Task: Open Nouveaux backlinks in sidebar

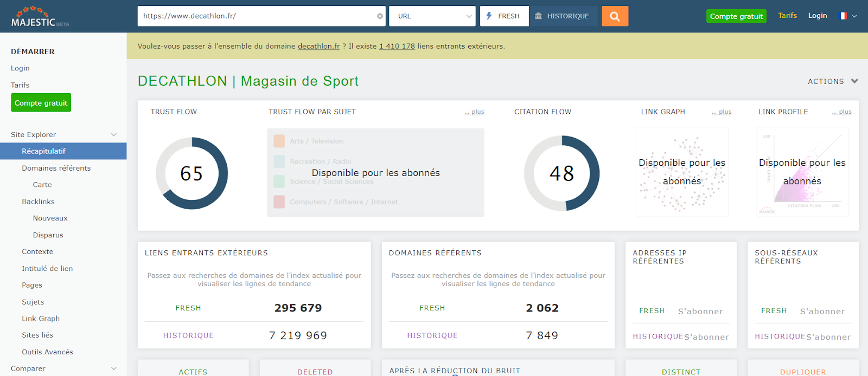Action: 50,218
